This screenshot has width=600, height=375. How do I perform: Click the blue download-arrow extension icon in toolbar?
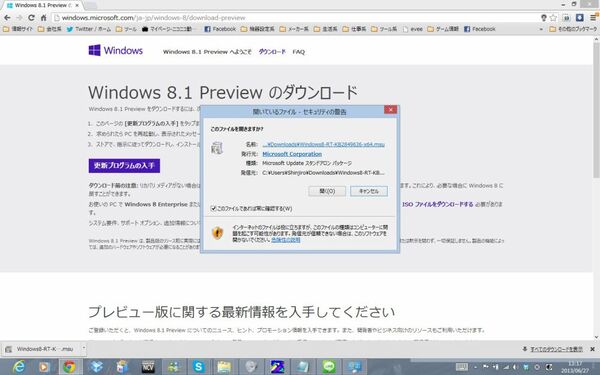580,18
